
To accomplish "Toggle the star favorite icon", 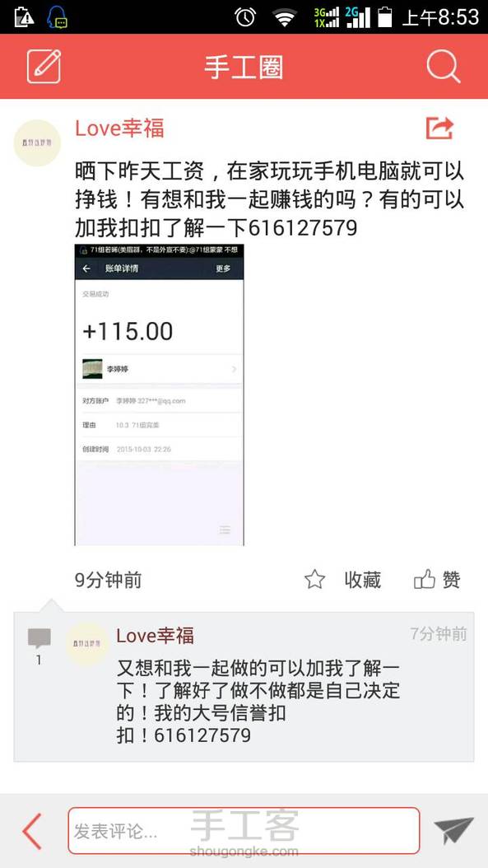I will click(x=315, y=580).
